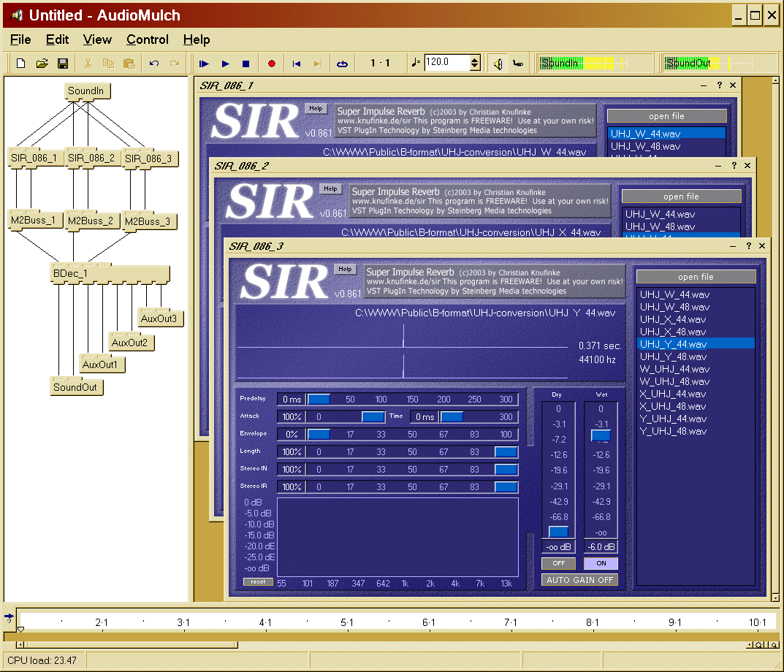784x672 pixels.
Task: Click the Stereo IN slider handle
Action: 506,470
